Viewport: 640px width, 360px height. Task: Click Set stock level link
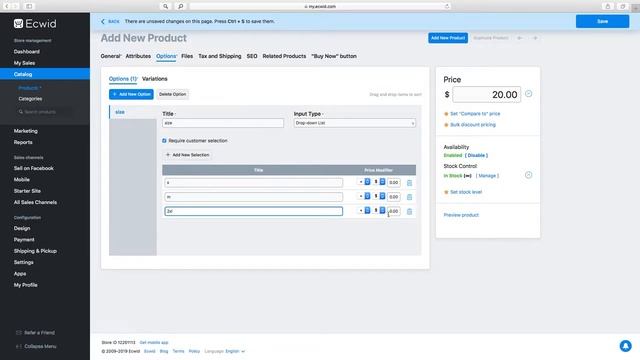466,192
